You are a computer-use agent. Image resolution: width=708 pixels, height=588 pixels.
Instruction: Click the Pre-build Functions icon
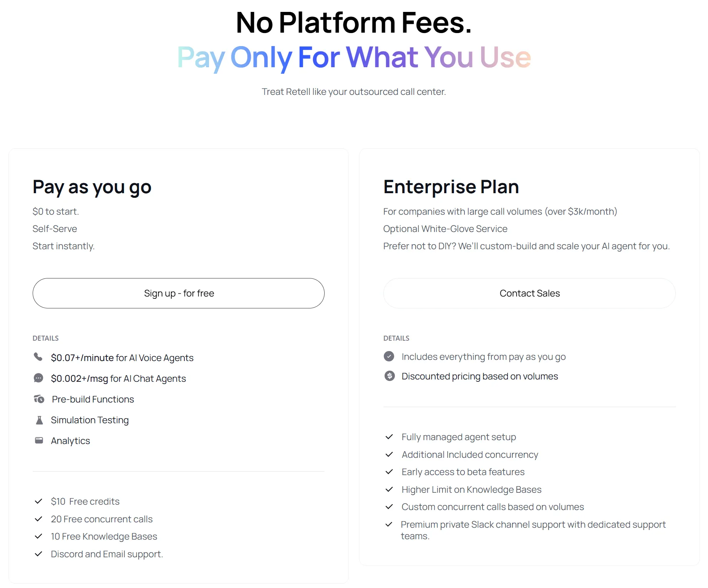pos(38,399)
